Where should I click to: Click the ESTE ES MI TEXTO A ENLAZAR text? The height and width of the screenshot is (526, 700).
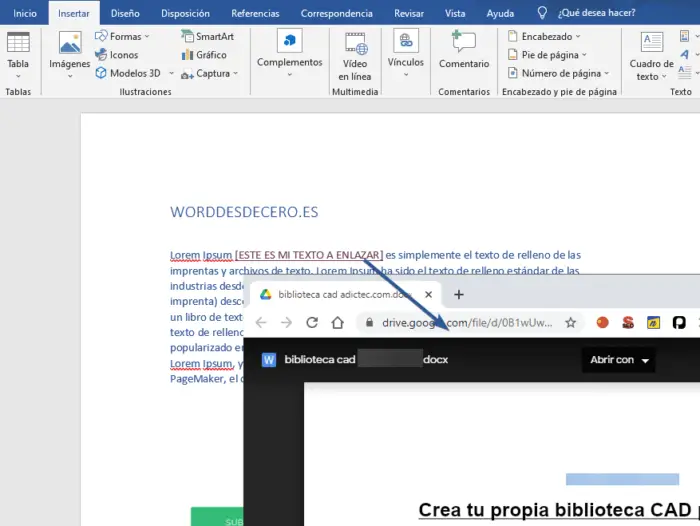pyautogui.click(x=309, y=255)
